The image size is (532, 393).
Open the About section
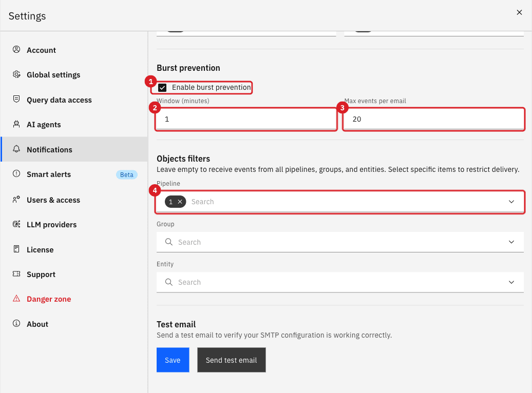(74, 324)
